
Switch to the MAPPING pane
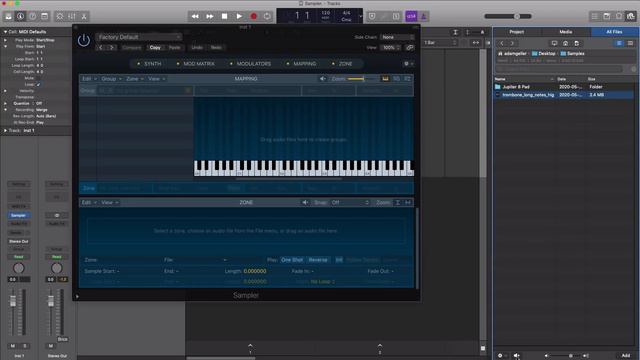(x=302, y=64)
